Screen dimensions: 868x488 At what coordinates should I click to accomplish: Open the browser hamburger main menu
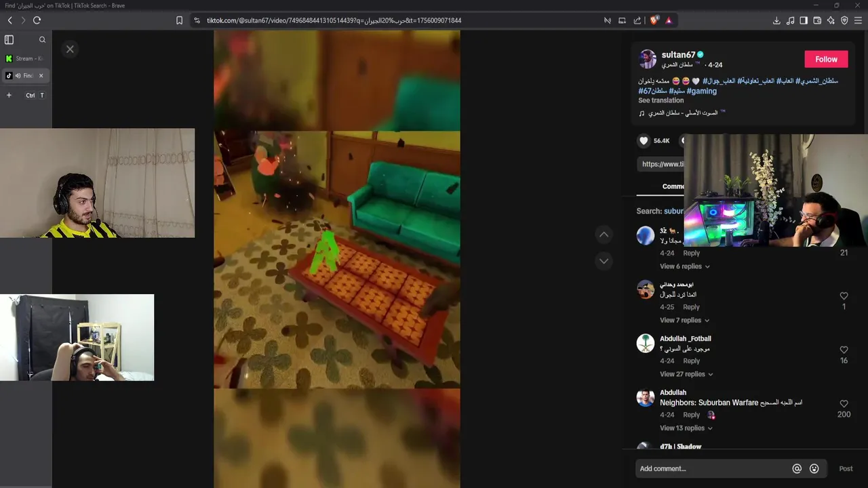click(859, 20)
